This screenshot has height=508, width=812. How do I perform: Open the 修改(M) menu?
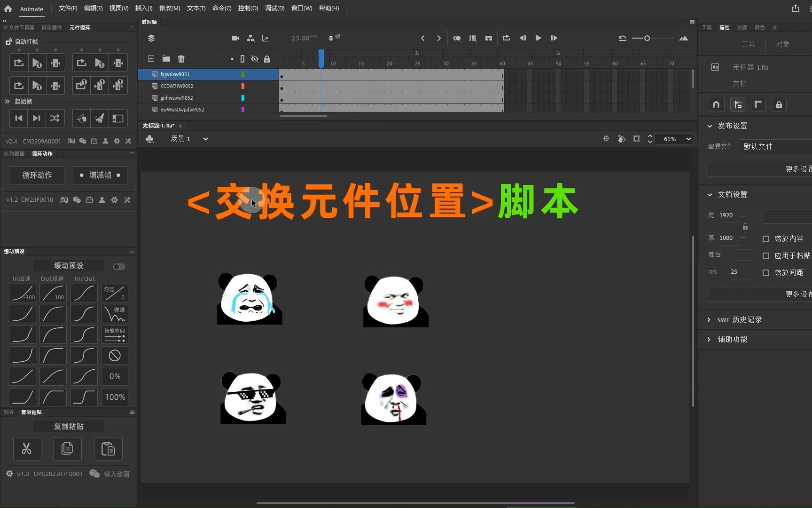(170, 8)
